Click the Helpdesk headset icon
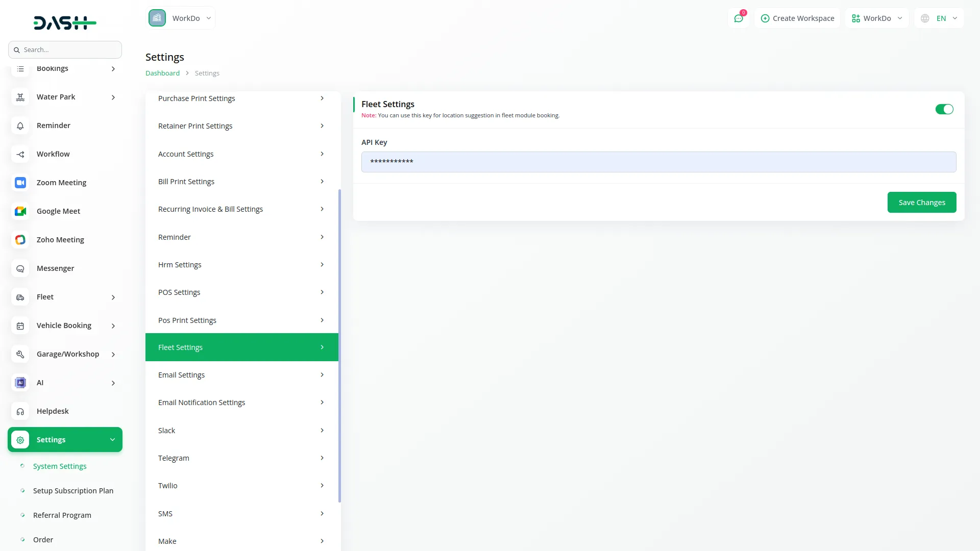Image resolution: width=980 pixels, height=551 pixels. coord(20,411)
